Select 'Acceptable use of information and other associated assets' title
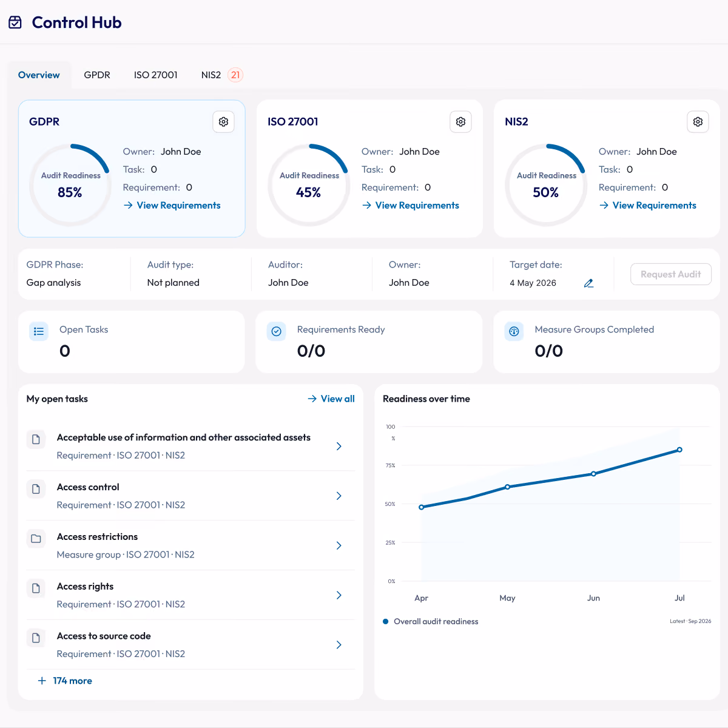The width and height of the screenshot is (728, 728). pos(184,437)
